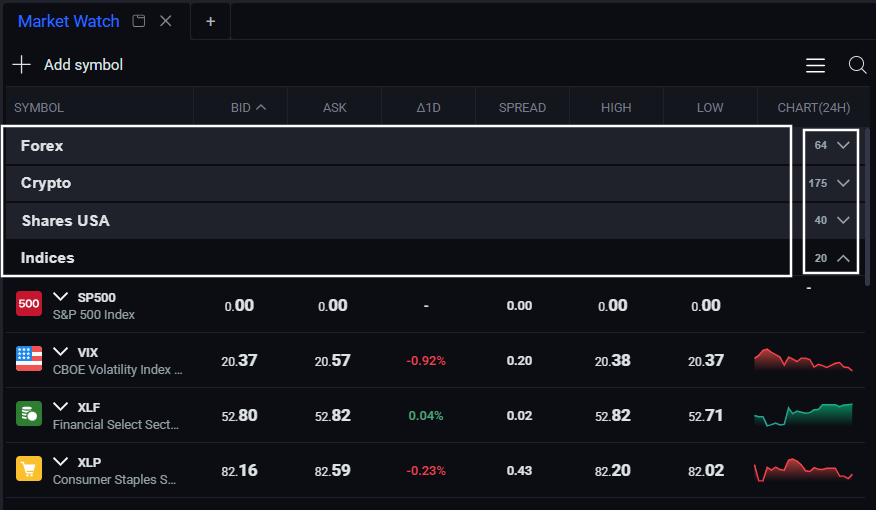Viewport: 876px width, 510px height.
Task: Click XLP ask price 82.59
Action: tap(332, 470)
